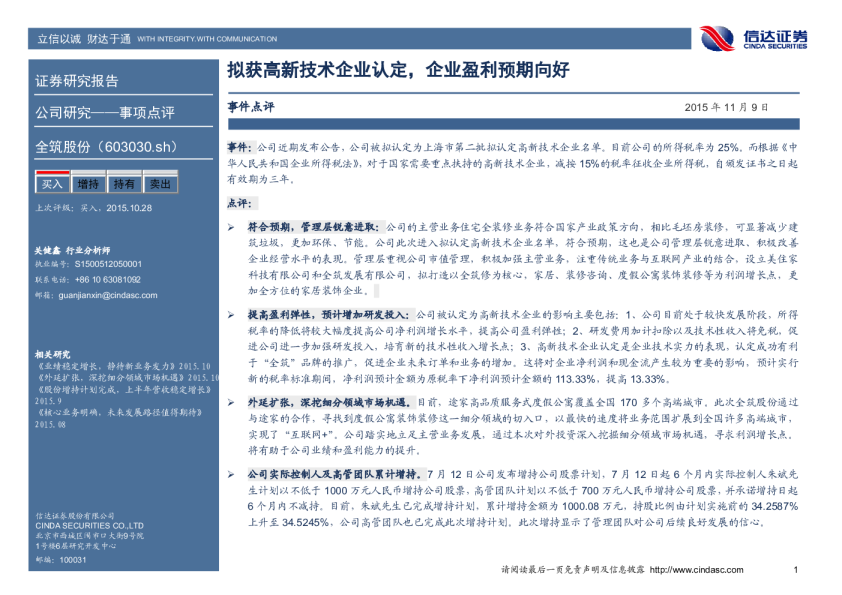The image size is (842, 595).
Task: Select the 买入 rating box
Action: tap(52, 184)
